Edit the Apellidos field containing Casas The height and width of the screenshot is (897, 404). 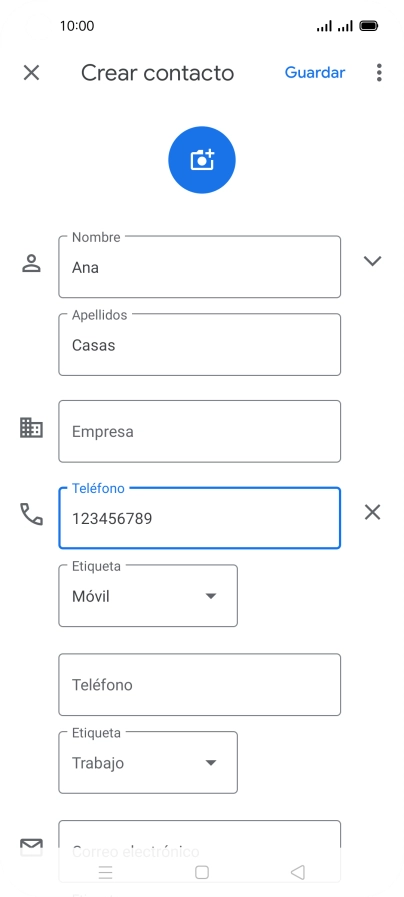point(199,344)
